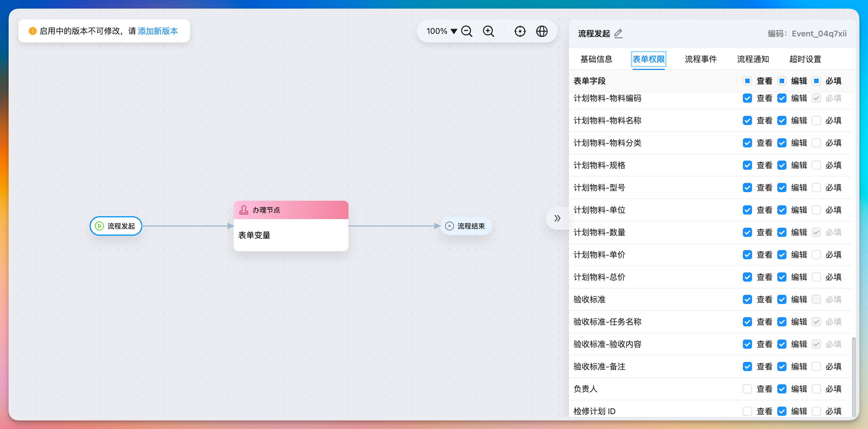Screen dimensions: 868x429
Task: Click the play icon on the 流程发起 node
Action: (x=99, y=226)
